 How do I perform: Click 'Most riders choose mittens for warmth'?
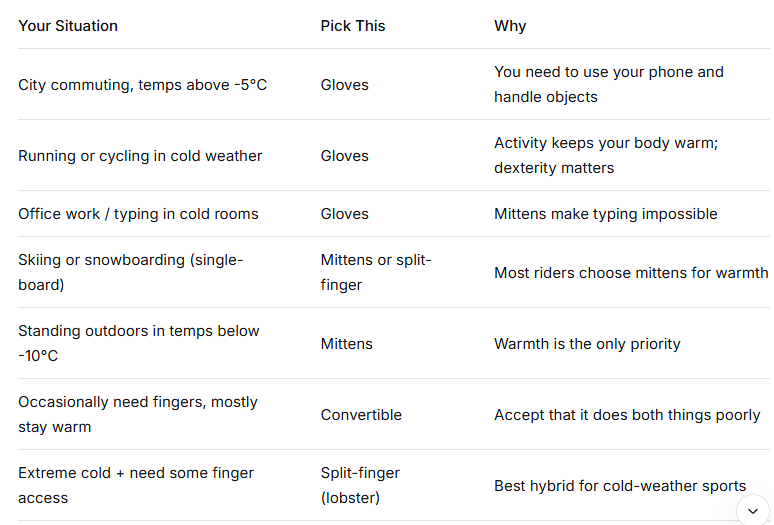point(631,273)
